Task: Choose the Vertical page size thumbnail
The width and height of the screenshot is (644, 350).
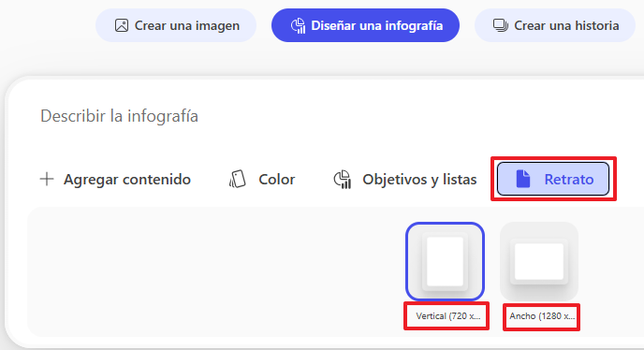Action: coord(445,261)
